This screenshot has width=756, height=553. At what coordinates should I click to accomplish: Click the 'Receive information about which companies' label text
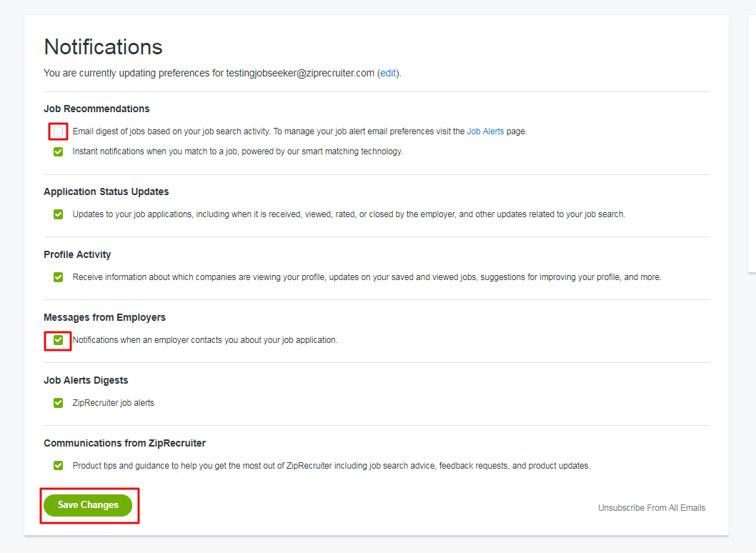(367, 277)
